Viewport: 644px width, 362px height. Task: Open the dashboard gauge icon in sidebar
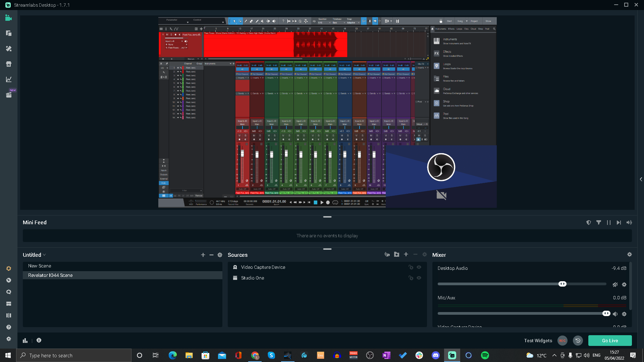pyautogui.click(x=9, y=280)
